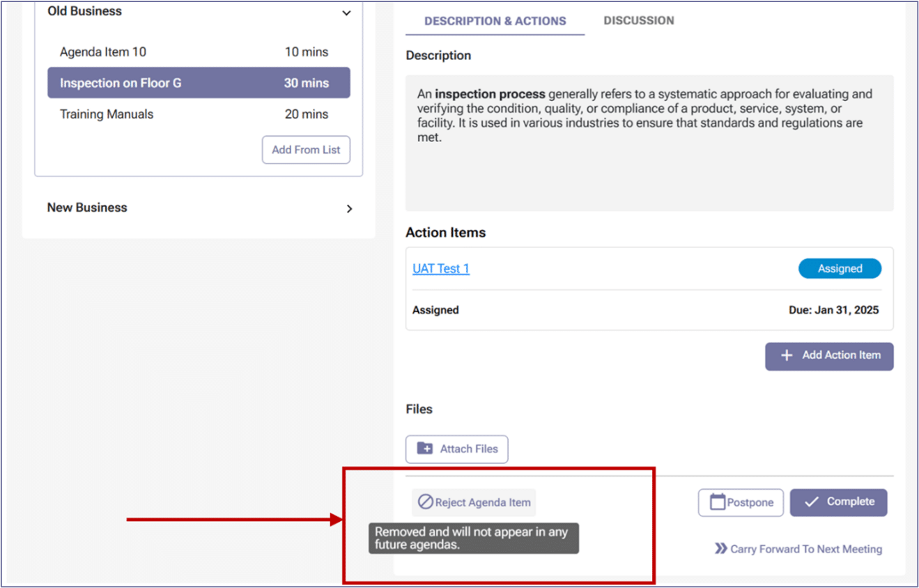This screenshot has width=919, height=588.
Task: Select the Old Business section heading
Action: click(x=84, y=12)
